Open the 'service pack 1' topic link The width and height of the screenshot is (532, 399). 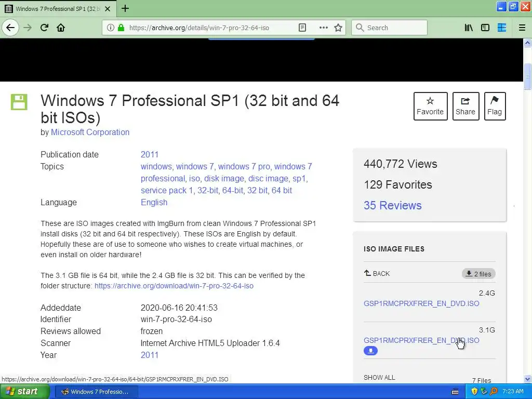click(167, 190)
